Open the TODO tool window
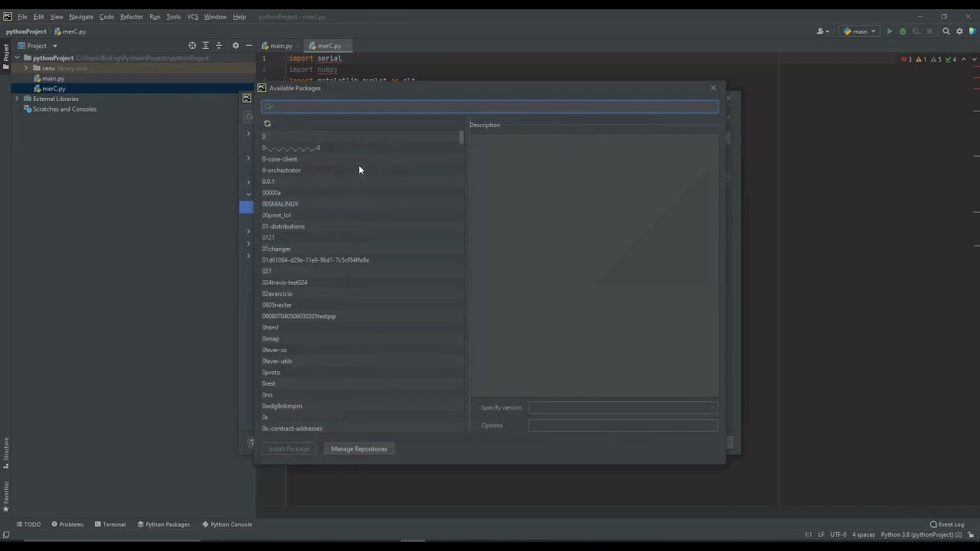 pos(28,524)
